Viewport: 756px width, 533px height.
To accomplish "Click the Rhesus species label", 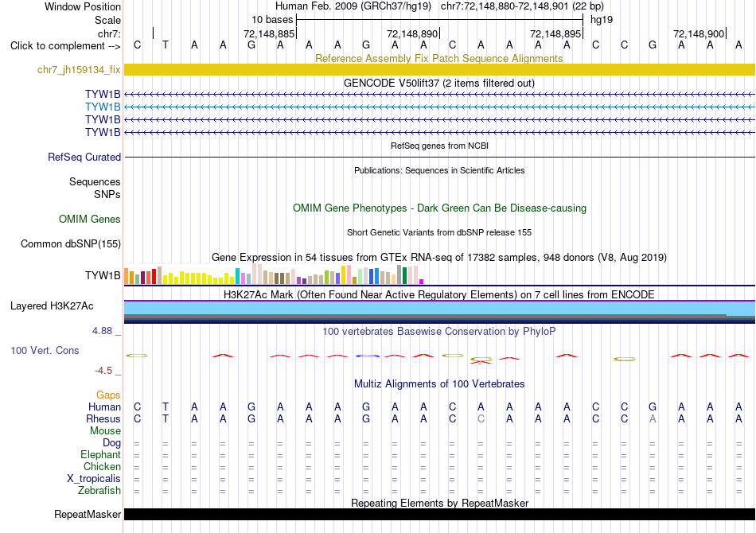I will point(103,418).
